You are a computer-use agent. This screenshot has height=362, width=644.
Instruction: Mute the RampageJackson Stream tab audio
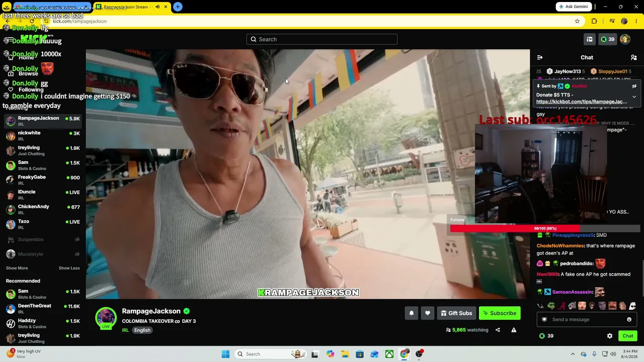pos(157,7)
